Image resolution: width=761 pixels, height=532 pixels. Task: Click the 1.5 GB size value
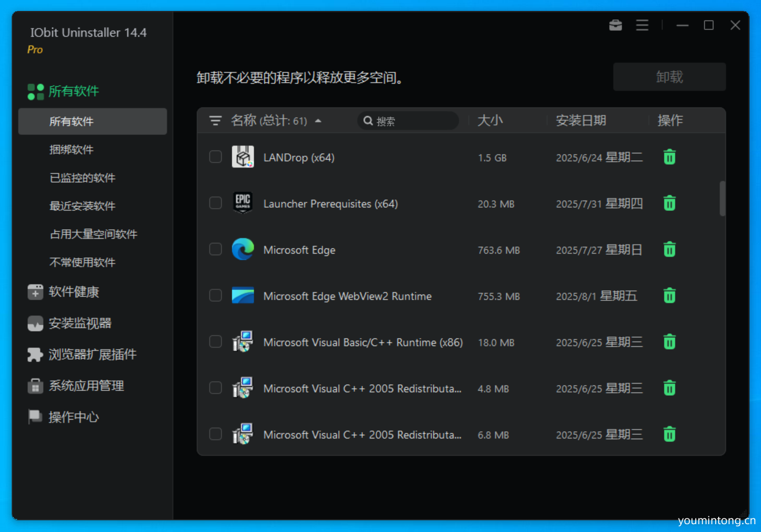pos(492,158)
